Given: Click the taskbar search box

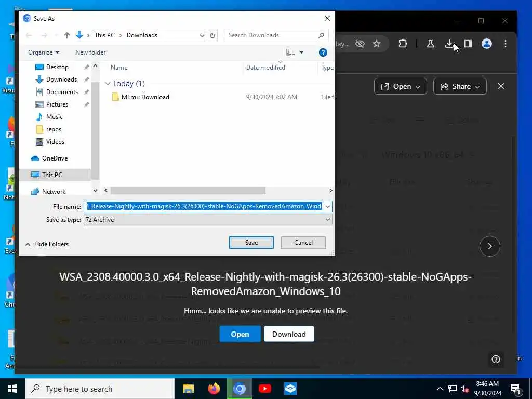Looking at the screenshot, I should click(x=100, y=389).
